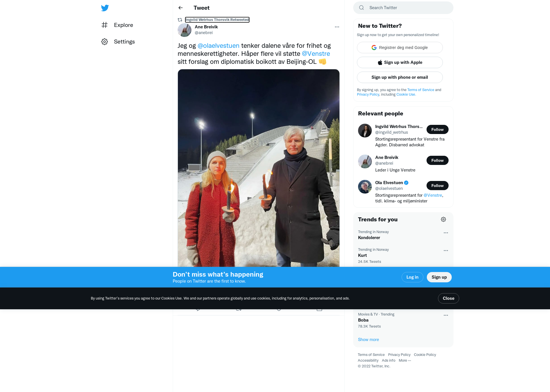Open footer Cookie Policy link
Screen dimensions: 550x392
[x=425, y=355]
